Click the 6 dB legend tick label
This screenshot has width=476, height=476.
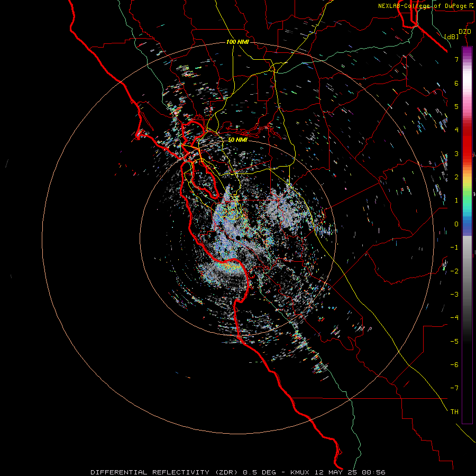click(x=456, y=83)
